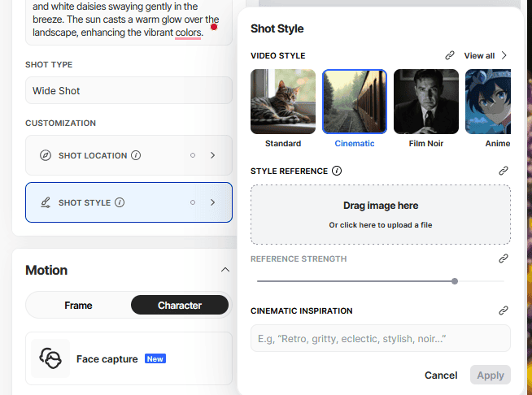Click the Face capture icon
This screenshot has height=395, width=532.
point(50,358)
